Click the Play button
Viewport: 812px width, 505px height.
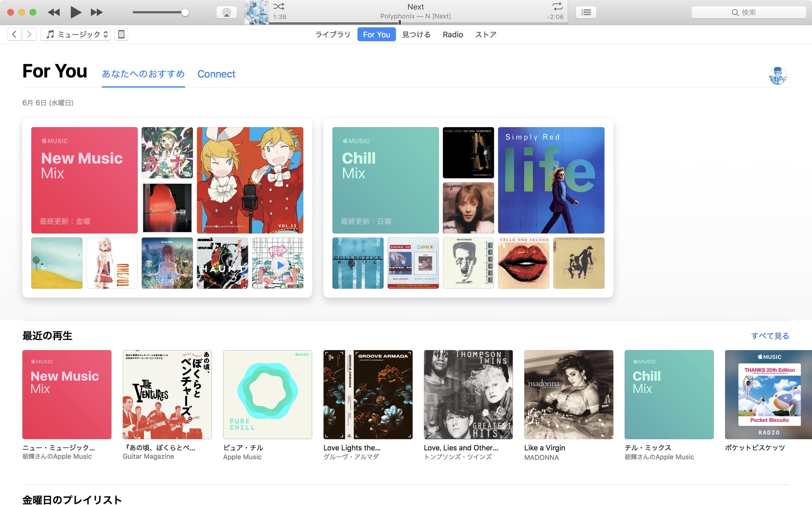76,12
